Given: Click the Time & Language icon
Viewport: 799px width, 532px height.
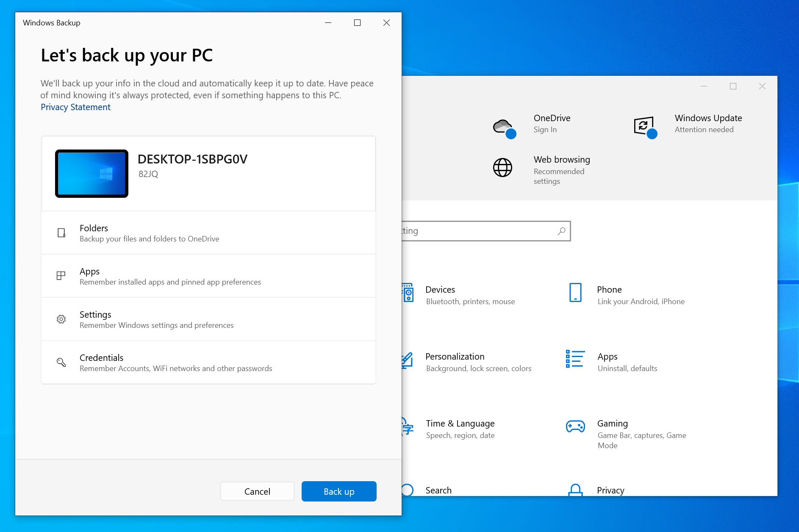Looking at the screenshot, I should 407,427.
